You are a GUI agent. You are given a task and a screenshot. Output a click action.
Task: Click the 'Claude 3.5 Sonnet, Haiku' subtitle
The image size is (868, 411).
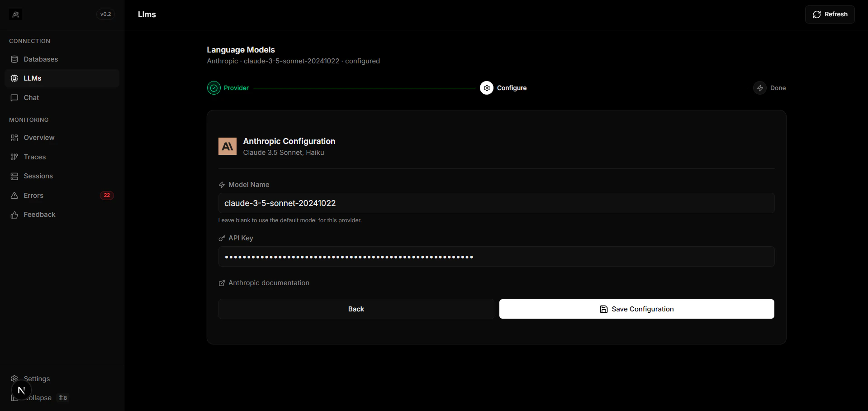click(x=284, y=153)
